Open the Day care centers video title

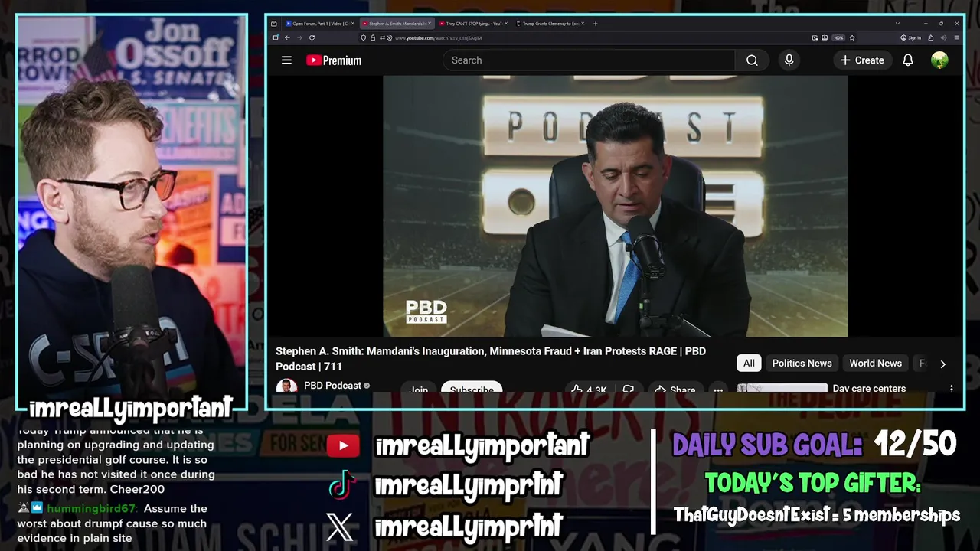tap(869, 389)
